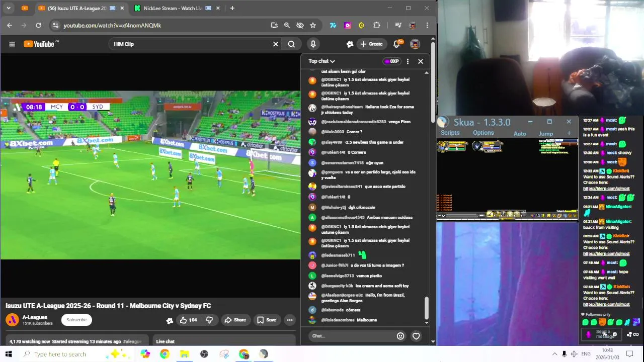Image resolution: width=644 pixels, height=362 pixels.
Task: Open Snipping Tool from taskbar
Action: tap(224, 354)
